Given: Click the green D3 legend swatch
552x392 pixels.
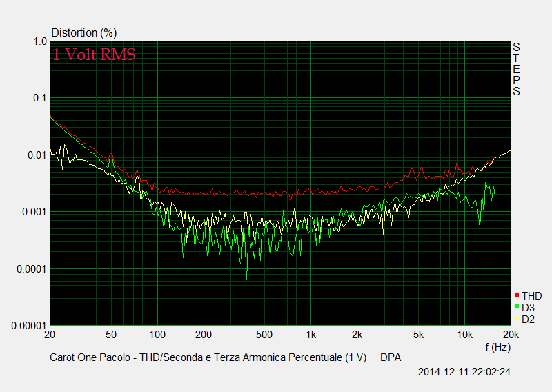Looking at the screenshot, I should click(517, 307).
